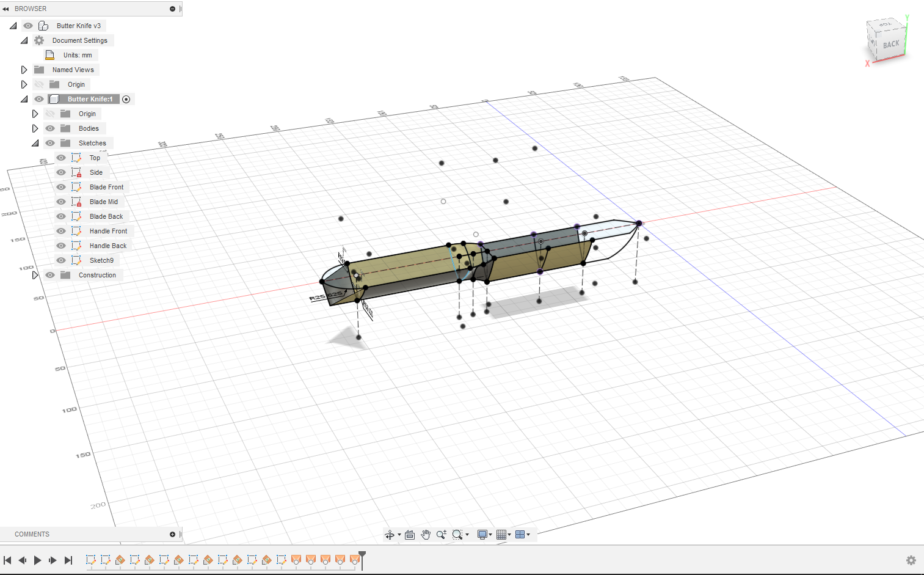Open the Viewports layout dropdown arrow
Screen dimensions: 924x575
pyautogui.click(x=528, y=535)
